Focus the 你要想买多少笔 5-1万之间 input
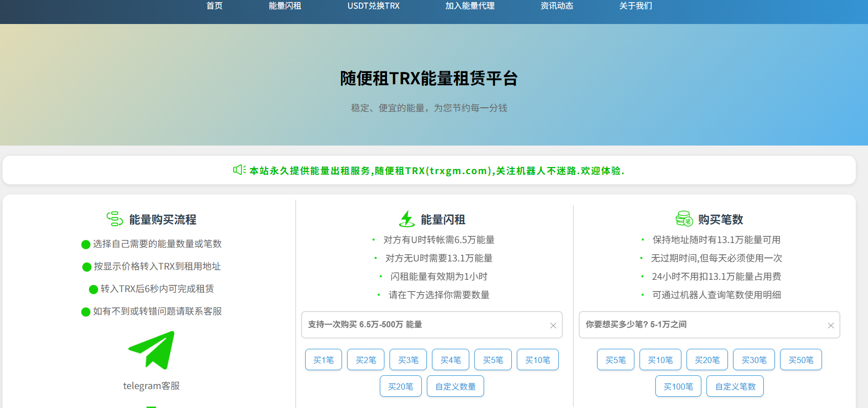This screenshot has height=408, width=868. tap(709, 325)
